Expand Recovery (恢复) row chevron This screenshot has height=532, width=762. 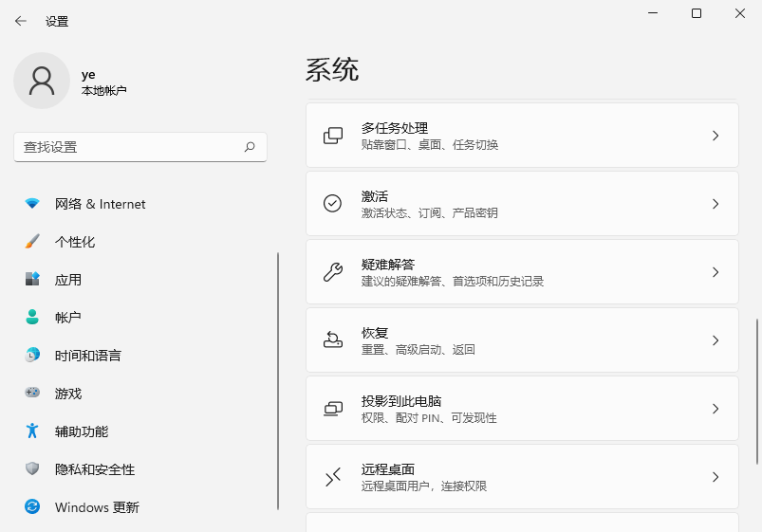coord(716,340)
